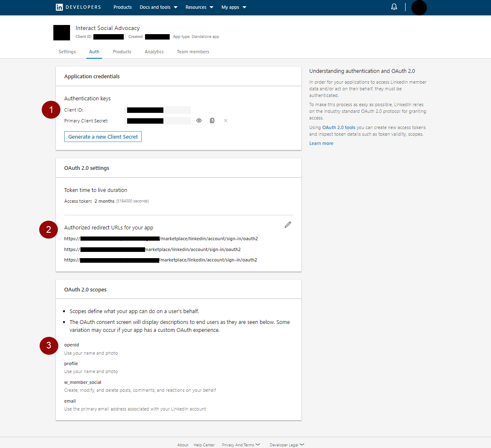Viewport: 491px width, 448px height.
Task: Select the profile scope name
Action: tap(71, 363)
